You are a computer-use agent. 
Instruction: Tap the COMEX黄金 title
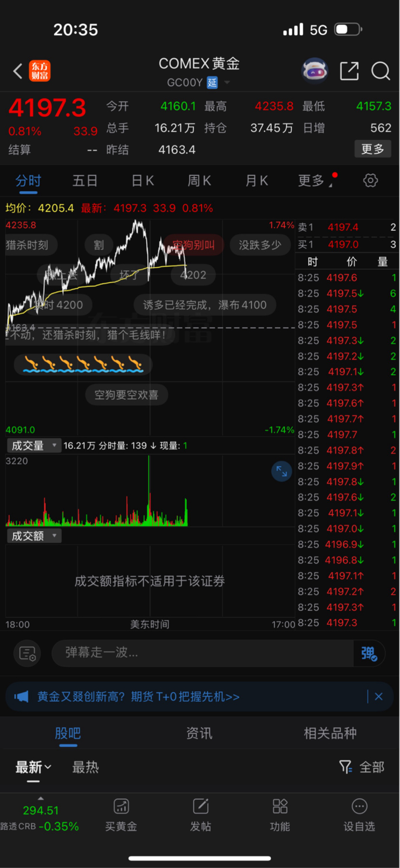click(199, 63)
